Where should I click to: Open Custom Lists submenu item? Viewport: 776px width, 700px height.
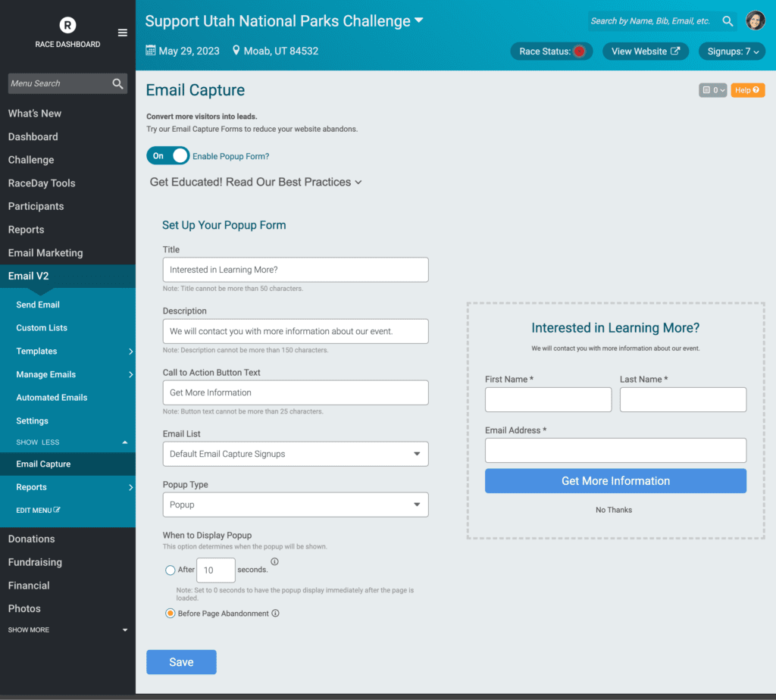click(42, 328)
